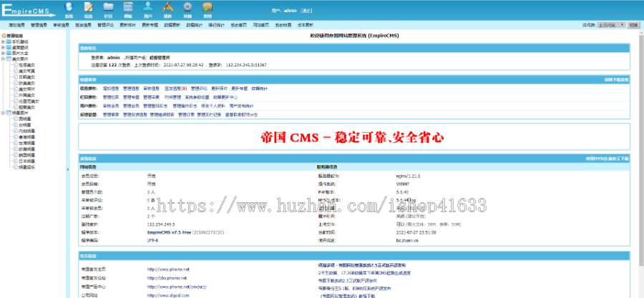Open 修改个人资料 in the quick menu
Image resolution: width=644 pixels, height=298 pixels.
[x=213, y=106]
